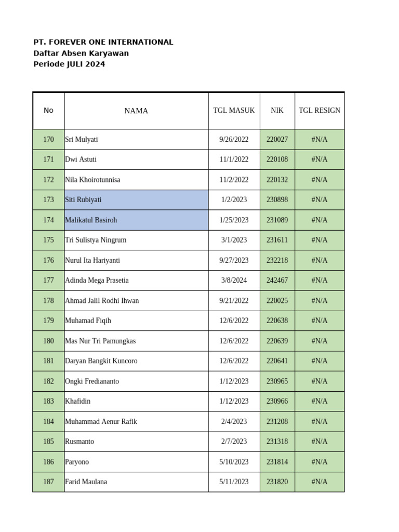Select Nurul Ita Hariyanti's name cell

click(92, 260)
